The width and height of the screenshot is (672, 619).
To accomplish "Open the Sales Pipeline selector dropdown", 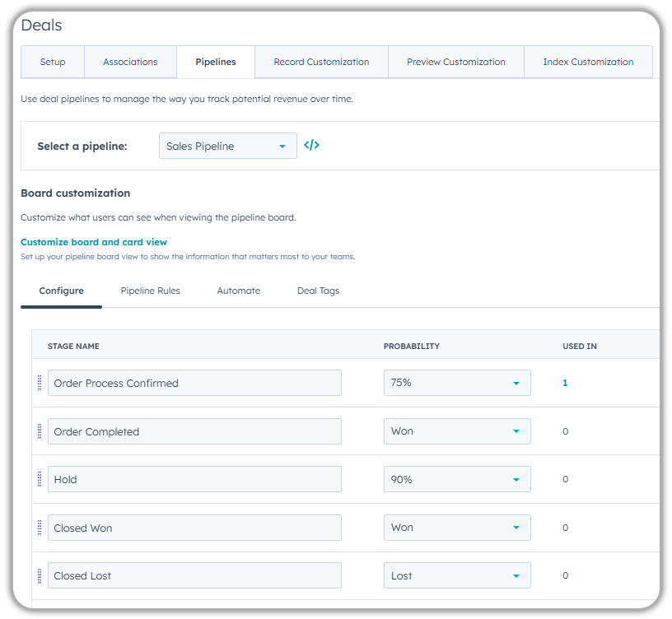I will tap(227, 146).
